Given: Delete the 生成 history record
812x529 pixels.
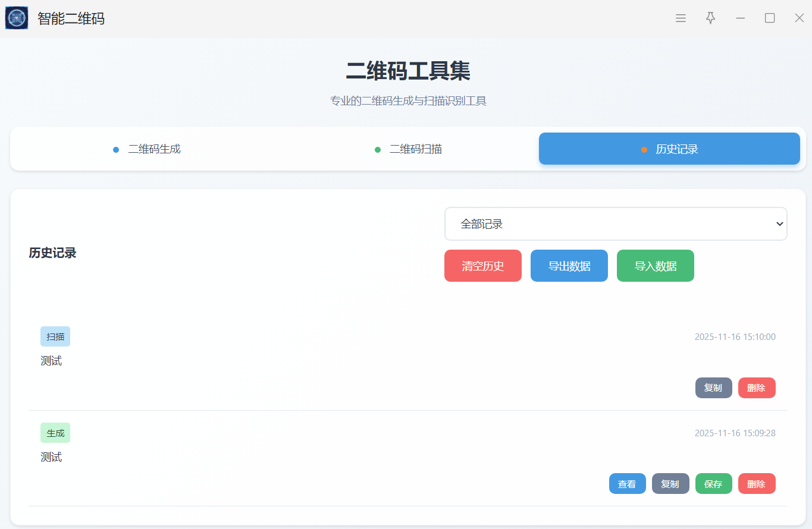Looking at the screenshot, I should click(x=756, y=484).
